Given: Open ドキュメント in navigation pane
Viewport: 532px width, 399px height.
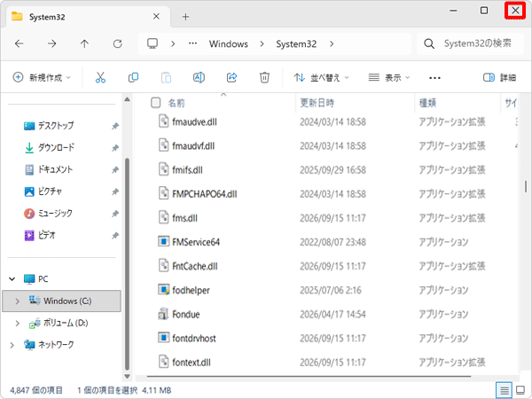Looking at the screenshot, I should point(55,169).
